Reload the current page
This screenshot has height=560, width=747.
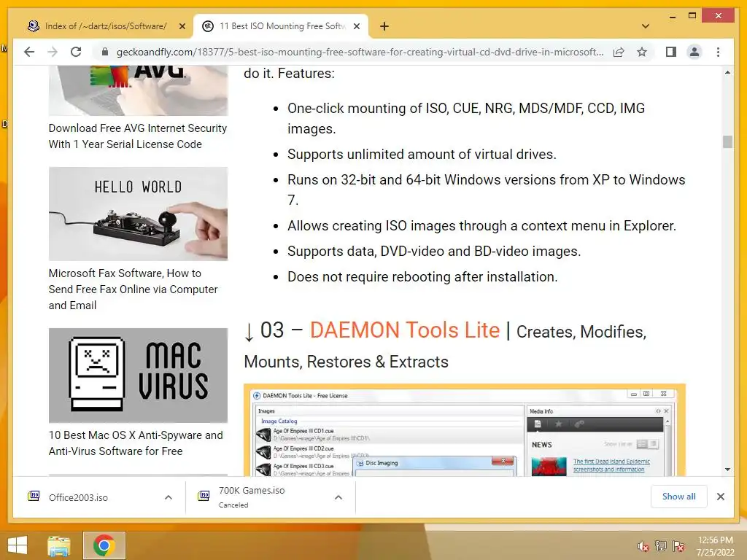click(76, 52)
